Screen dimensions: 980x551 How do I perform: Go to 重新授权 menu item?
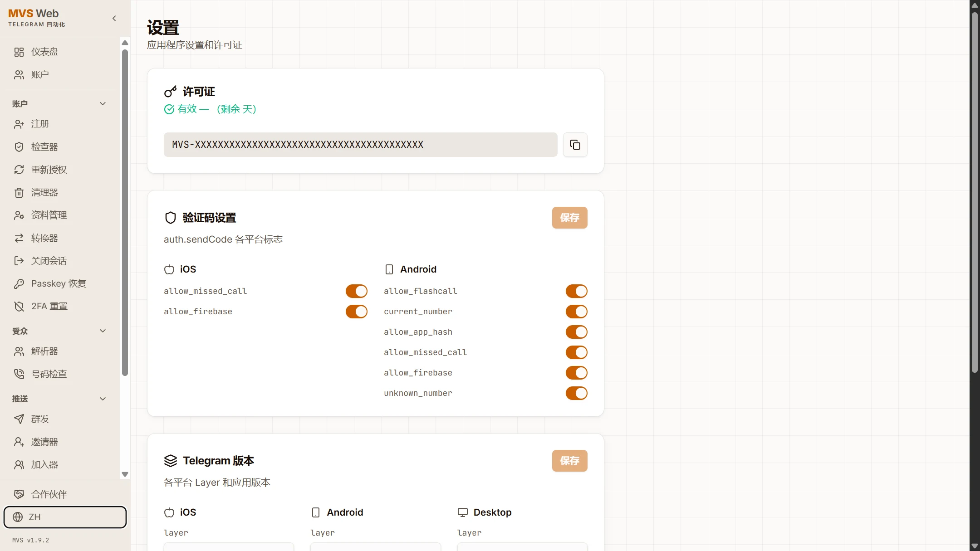coord(49,170)
